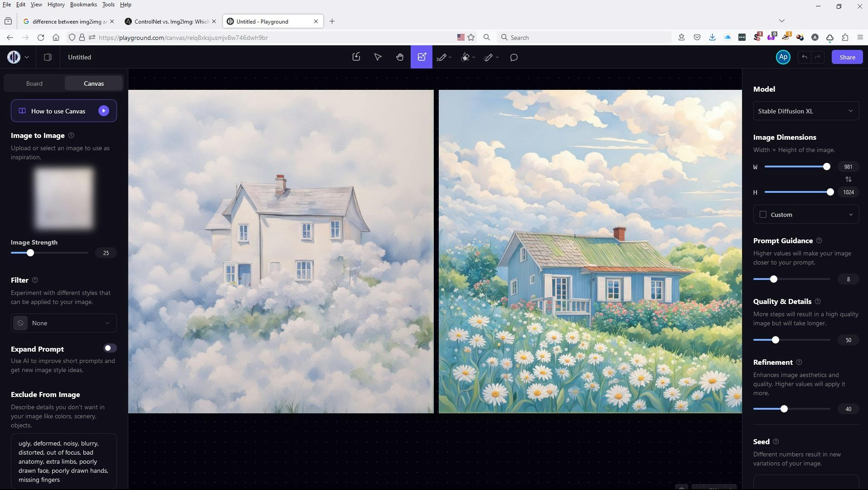
Task: Show help for Seed
Action: coord(776,441)
